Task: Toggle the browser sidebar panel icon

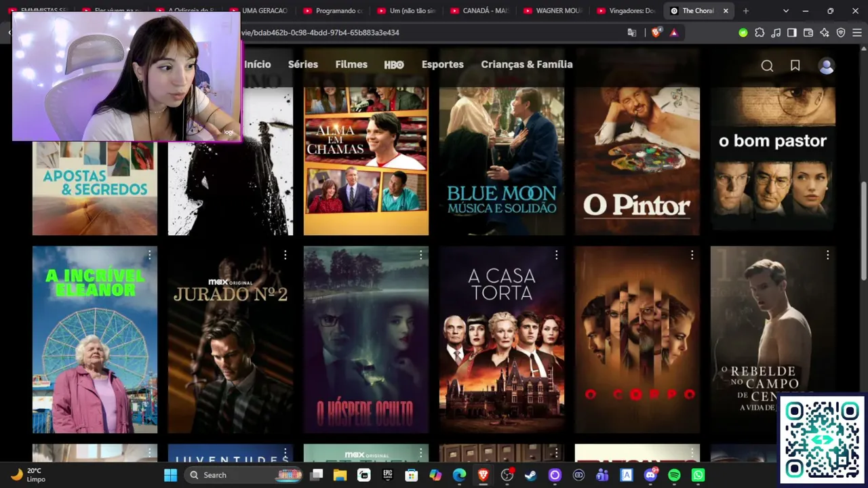Action: 792,33
